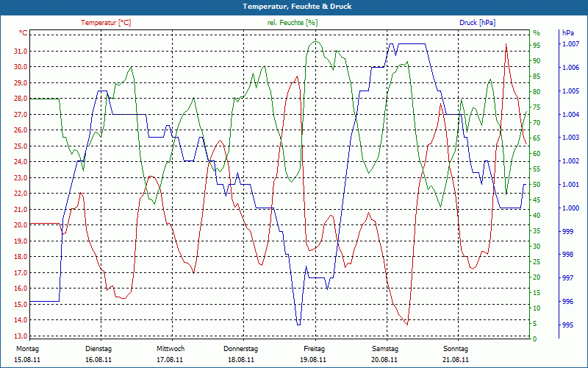The width and height of the screenshot is (588, 368).
Task: Click pressure axis value 995
Action: pos(567,325)
